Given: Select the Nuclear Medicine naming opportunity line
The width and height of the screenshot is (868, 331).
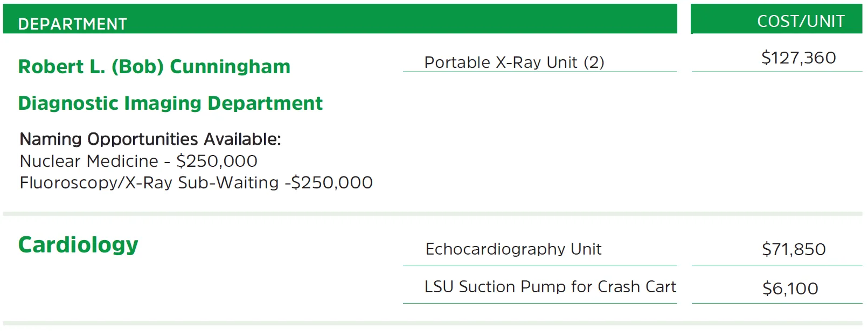Looking at the screenshot, I should pos(138,161).
